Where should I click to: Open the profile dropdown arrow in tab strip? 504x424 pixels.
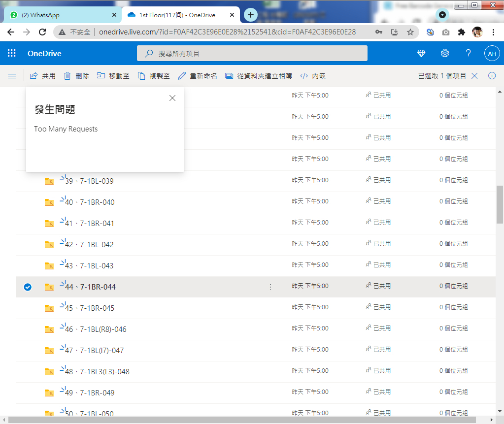pyautogui.click(x=442, y=15)
